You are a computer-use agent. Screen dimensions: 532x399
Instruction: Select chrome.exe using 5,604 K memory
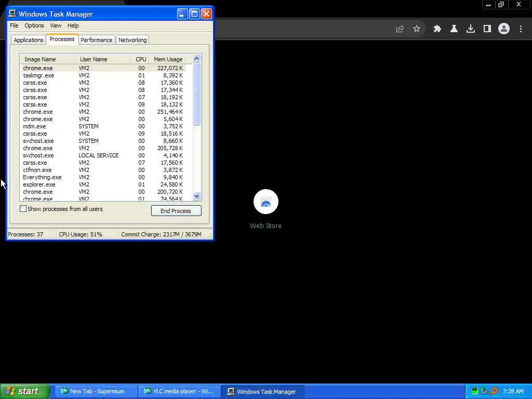click(103, 119)
